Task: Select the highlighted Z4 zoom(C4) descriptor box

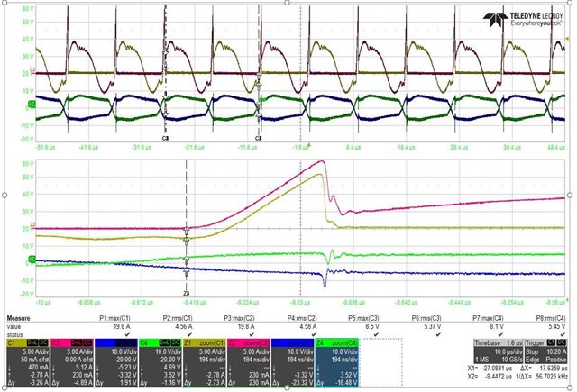Action: [x=337, y=362]
